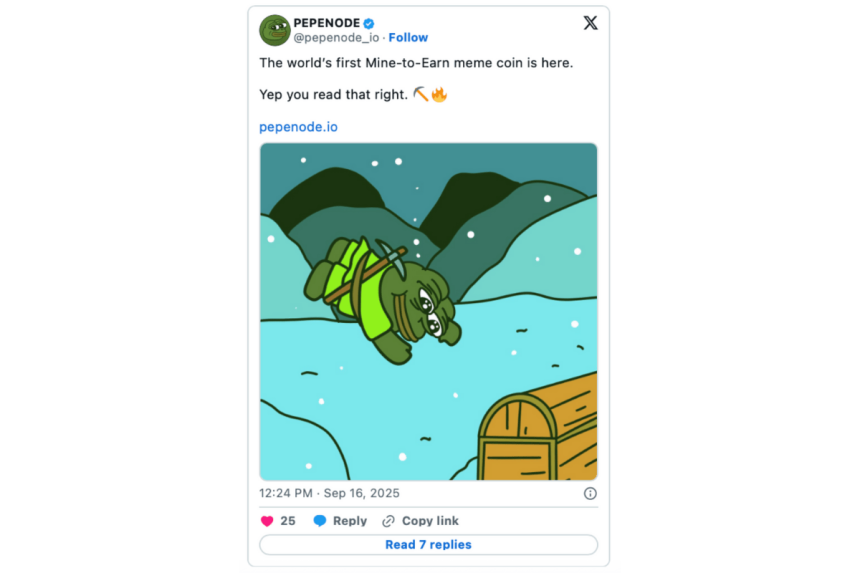Click the fire emoji in the tweet

tap(439, 95)
